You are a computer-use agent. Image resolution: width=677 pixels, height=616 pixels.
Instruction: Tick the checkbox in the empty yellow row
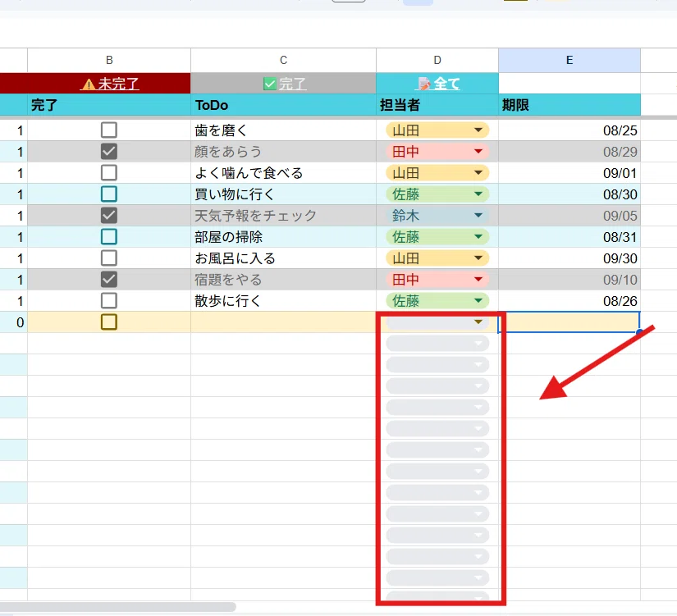point(109,322)
